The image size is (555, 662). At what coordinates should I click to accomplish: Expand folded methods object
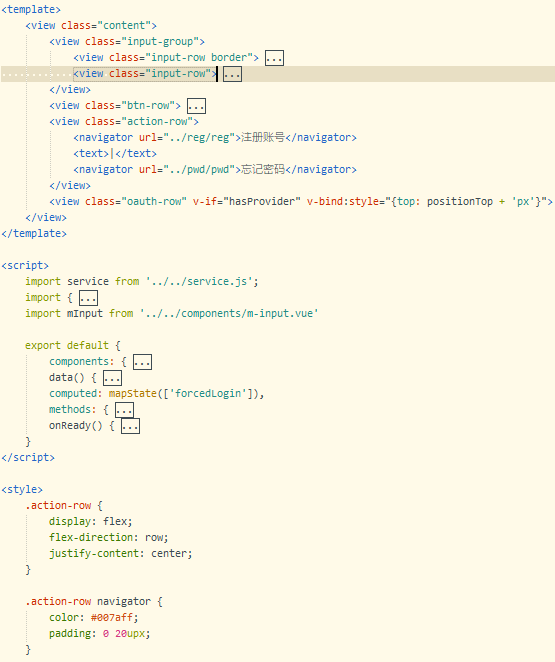(x=124, y=410)
